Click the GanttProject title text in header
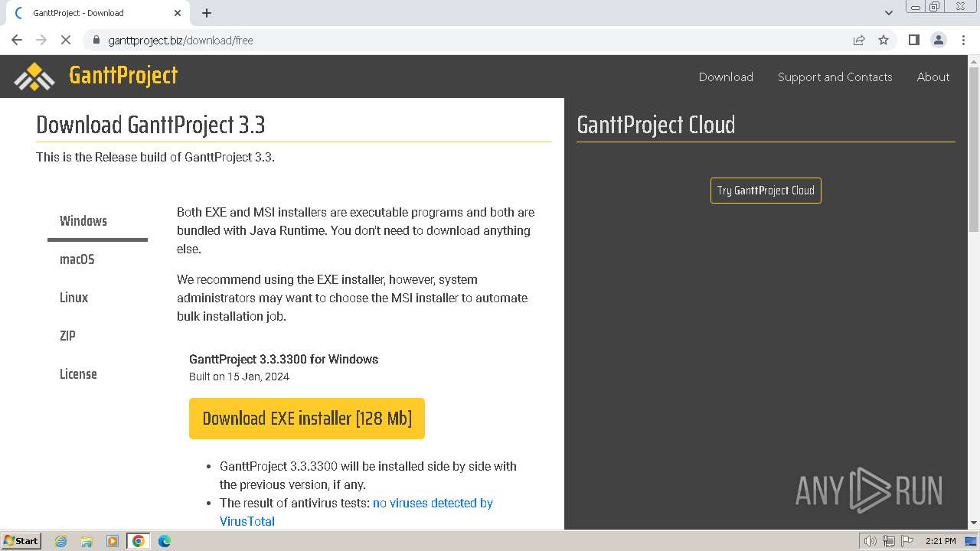The height and width of the screenshot is (551, 980). (x=123, y=75)
